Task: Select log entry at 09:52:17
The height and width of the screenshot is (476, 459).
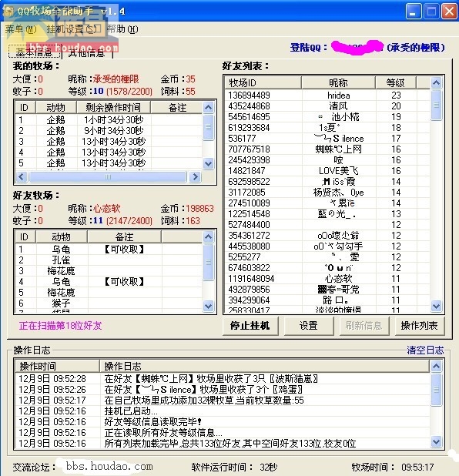Action: [223, 400]
